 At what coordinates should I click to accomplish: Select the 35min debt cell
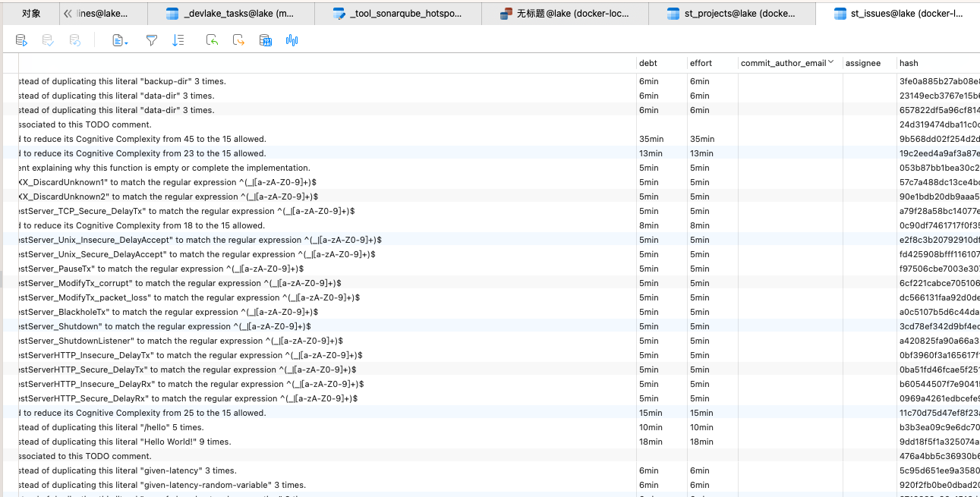(662, 139)
